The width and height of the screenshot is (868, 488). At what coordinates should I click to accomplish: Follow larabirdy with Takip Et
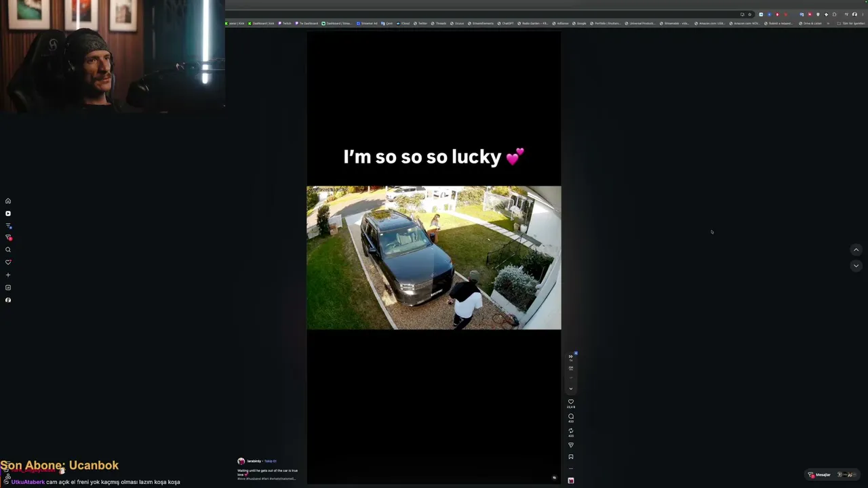click(x=270, y=461)
